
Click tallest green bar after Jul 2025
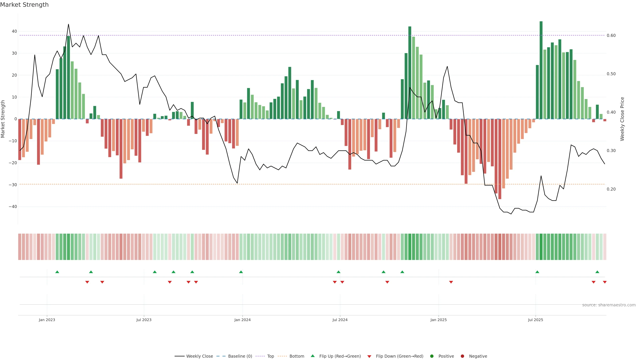(541, 70)
